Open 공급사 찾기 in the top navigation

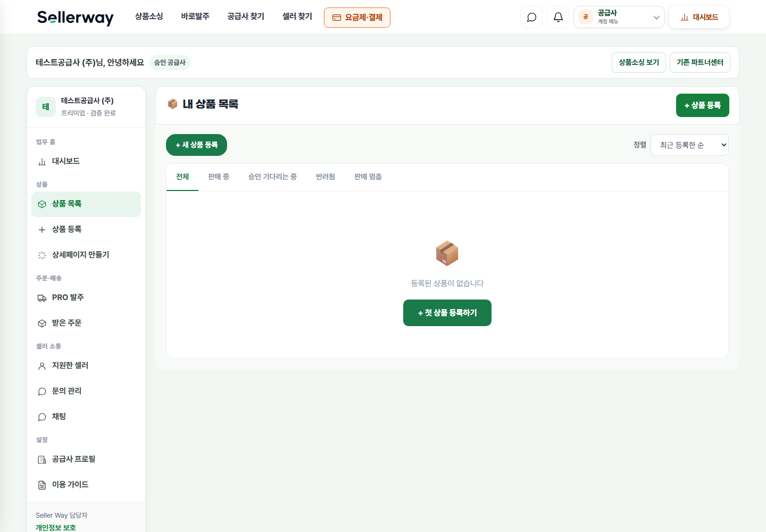coord(246,16)
